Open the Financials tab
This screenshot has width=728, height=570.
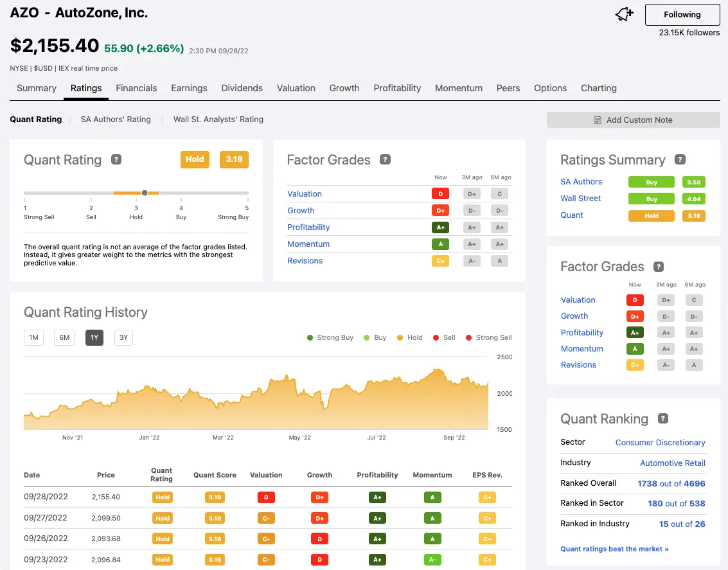coord(136,88)
